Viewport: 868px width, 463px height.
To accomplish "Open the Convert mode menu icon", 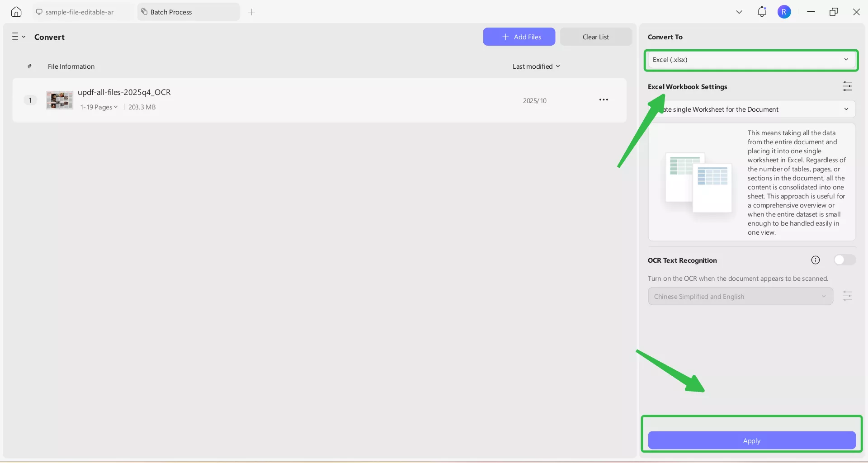I will (19, 37).
